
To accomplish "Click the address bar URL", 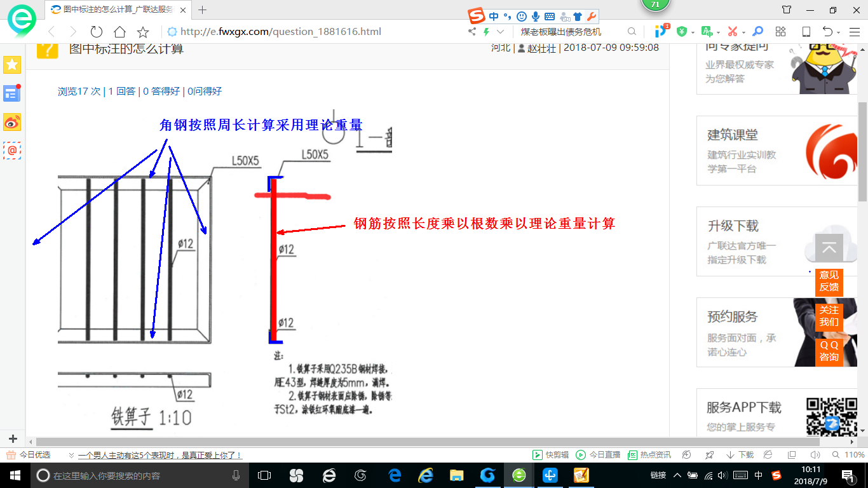I will point(280,32).
